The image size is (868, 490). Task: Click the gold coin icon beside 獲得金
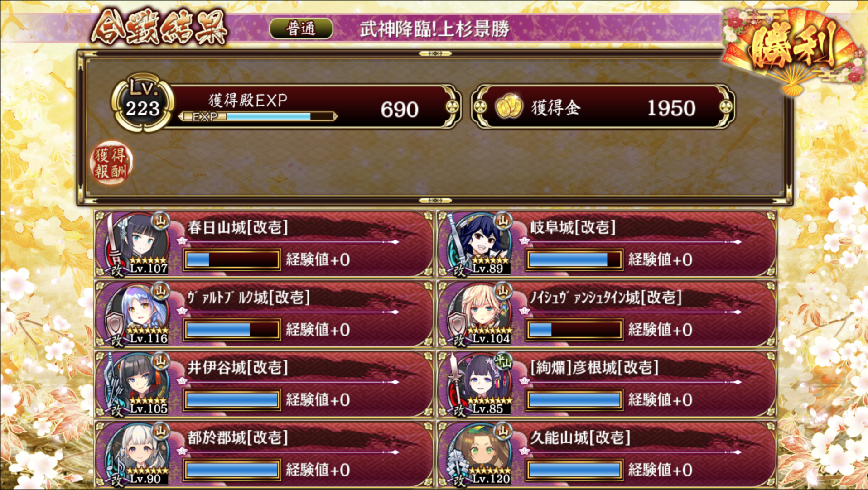pyautogui.click(x=508, y=107)
